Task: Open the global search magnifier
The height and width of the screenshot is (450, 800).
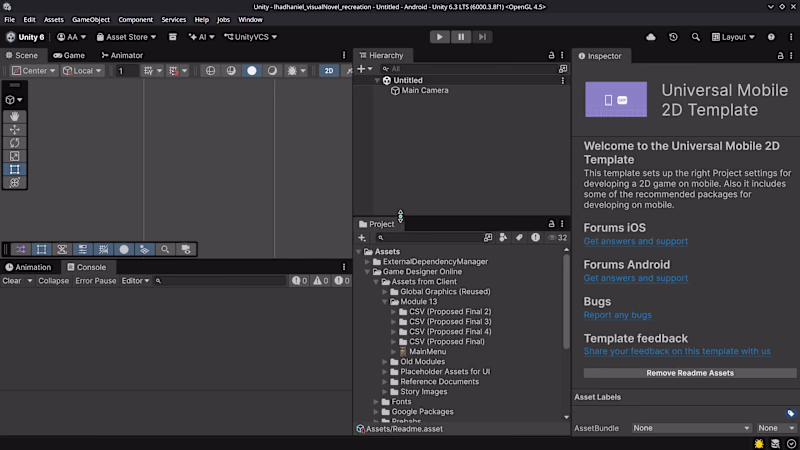Action: coord(695,37)
